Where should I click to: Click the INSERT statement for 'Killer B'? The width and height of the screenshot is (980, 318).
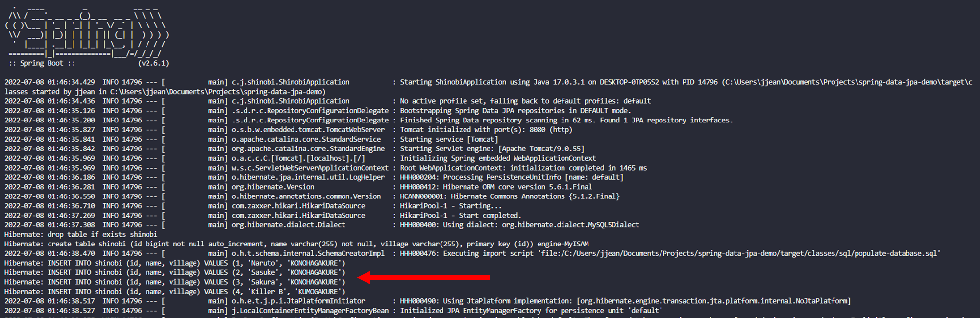point(174,292)
